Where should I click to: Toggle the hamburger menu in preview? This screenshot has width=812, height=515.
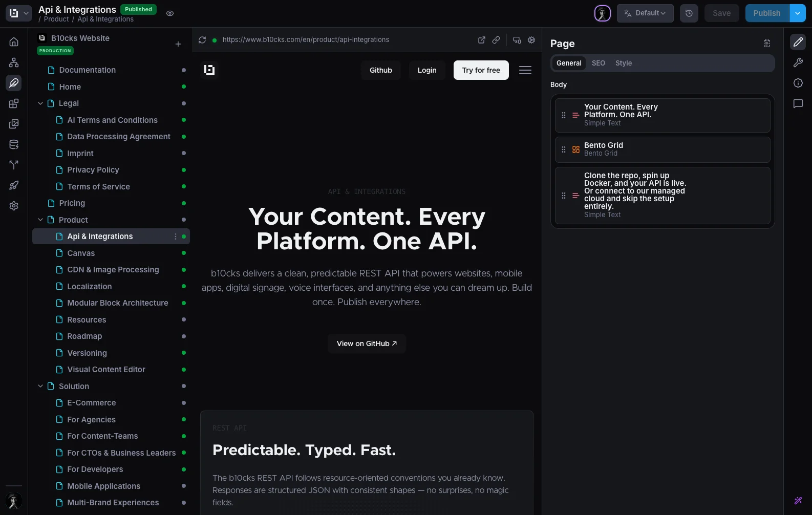525,70
